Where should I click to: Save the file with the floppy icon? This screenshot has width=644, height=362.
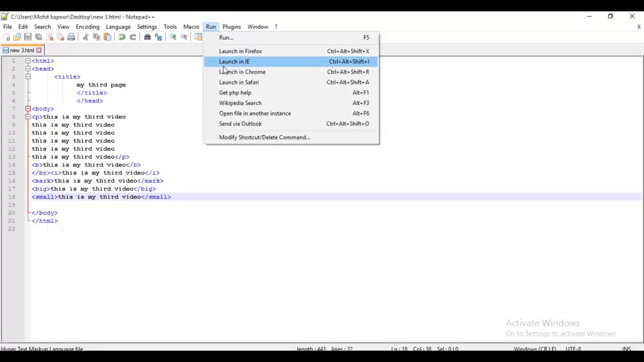[28, 37]
